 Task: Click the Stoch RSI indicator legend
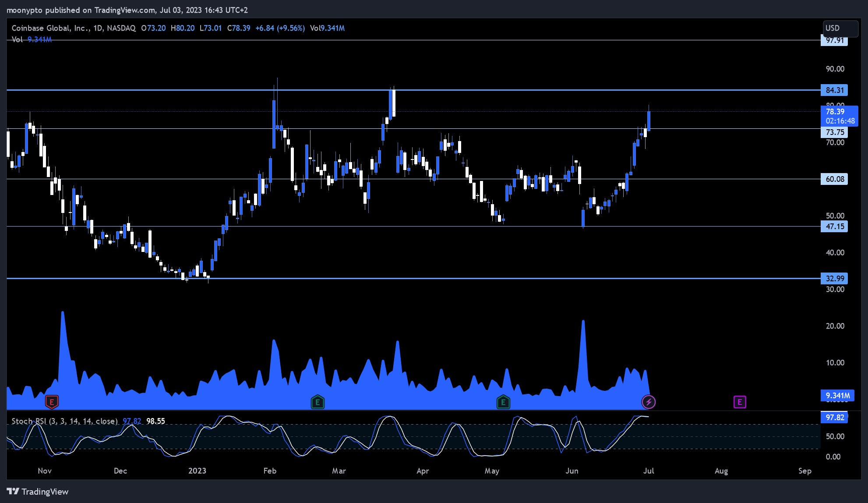point(64,421)
